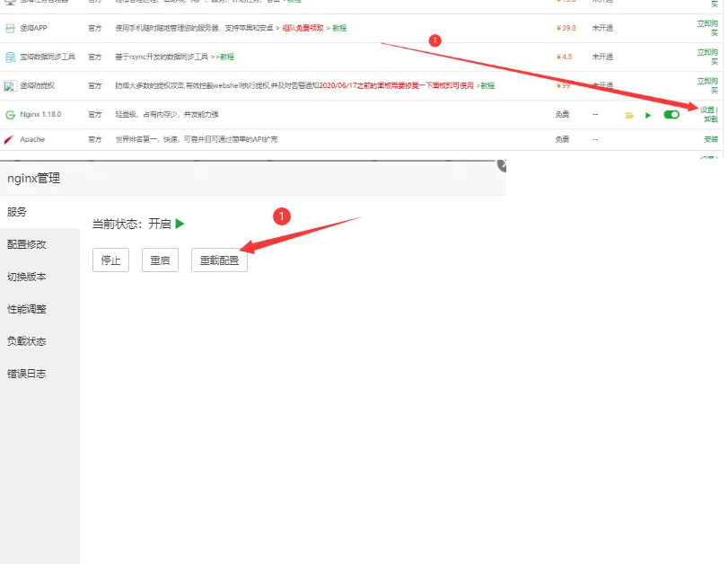Click 官方 in the Apache row

pos(95,139)
